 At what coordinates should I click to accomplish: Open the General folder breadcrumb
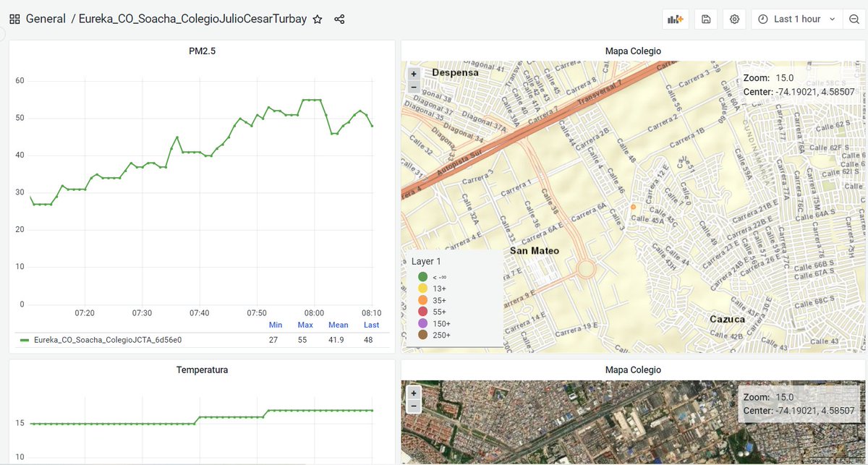(x=46, y=20)
